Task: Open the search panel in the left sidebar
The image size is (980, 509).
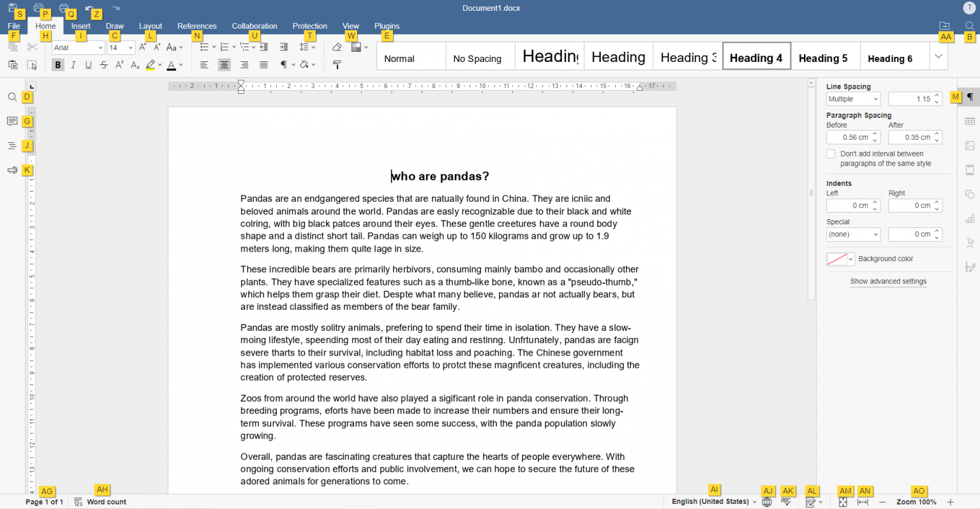Action: click(12, 96)
